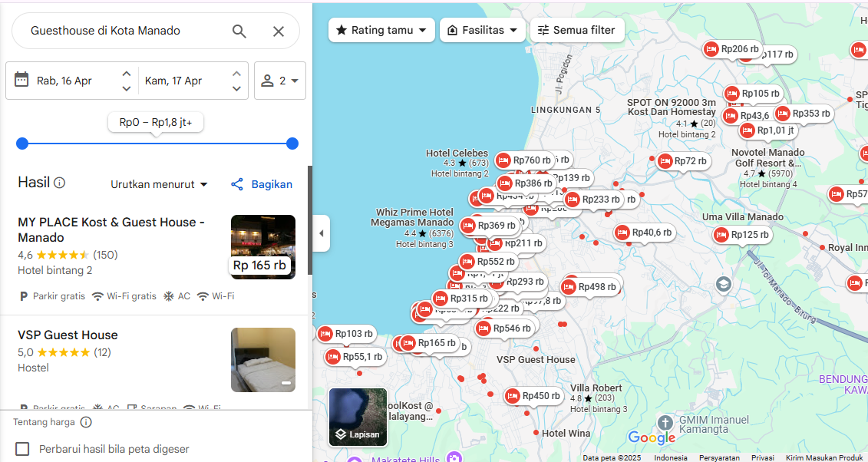This screenshot has width=868, height=462.
Task: Select the Rp55,1 rb hotel marker
Action: coord(355,357)
